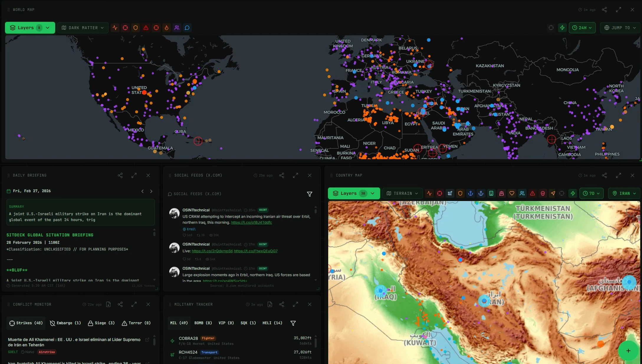Change the 24H time range control
642x364 pixels.
click(x=582, y=27)
